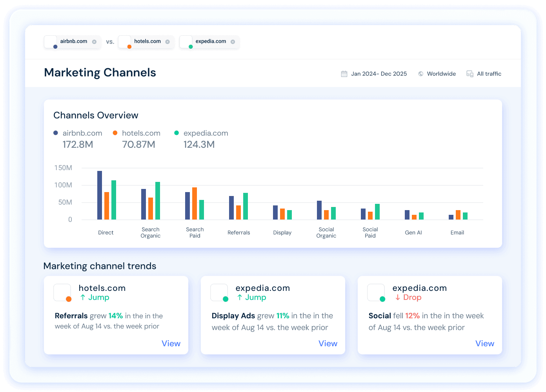Select the expedia.com domain chip label
The height and width of the screenshot is (392, 546).
point(211,41)
